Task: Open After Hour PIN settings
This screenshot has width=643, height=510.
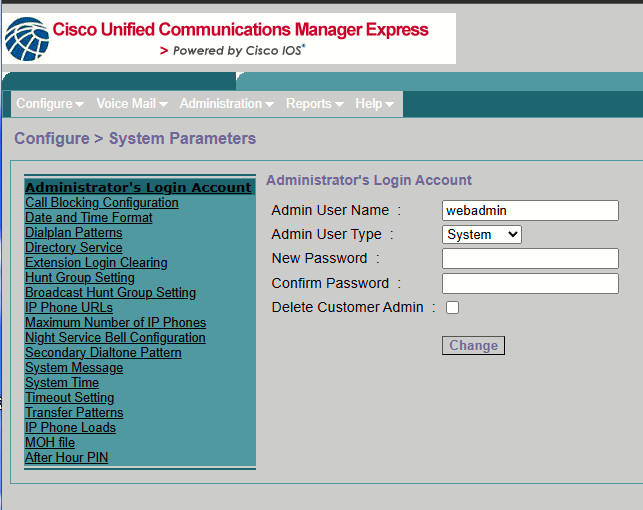Action: coord(66,458)
